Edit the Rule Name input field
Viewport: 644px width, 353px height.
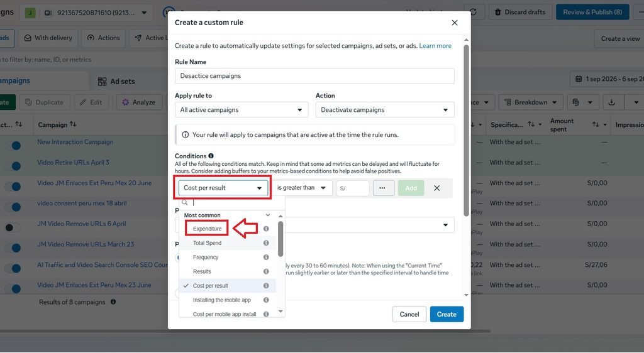314,76
